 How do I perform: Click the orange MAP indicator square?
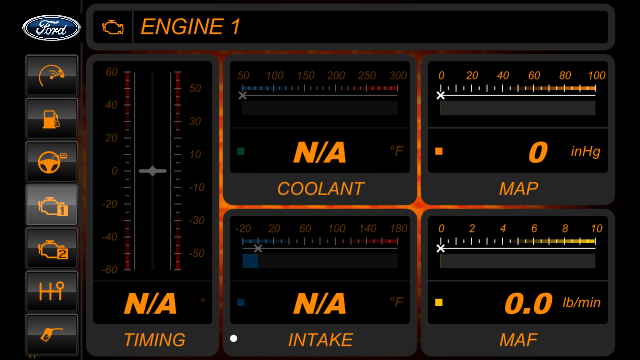(x=439, y=151)
